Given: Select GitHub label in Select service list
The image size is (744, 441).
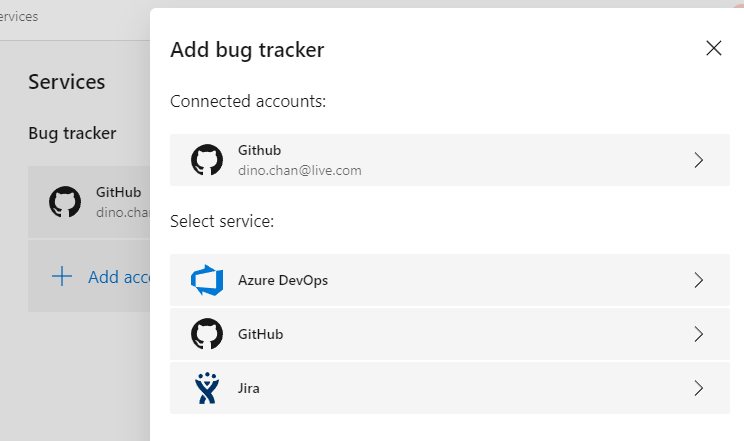Looking at the screenshot, I should click(260, 334).
